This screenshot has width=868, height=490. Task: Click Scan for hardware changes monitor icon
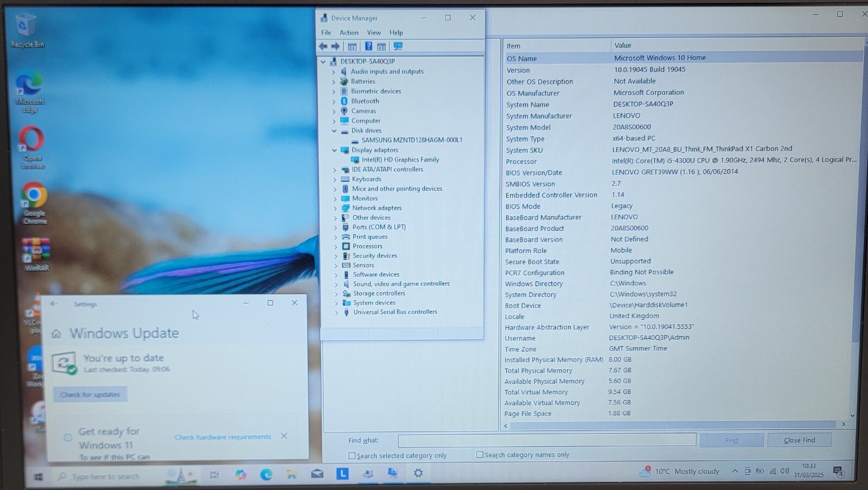point(398,47)
